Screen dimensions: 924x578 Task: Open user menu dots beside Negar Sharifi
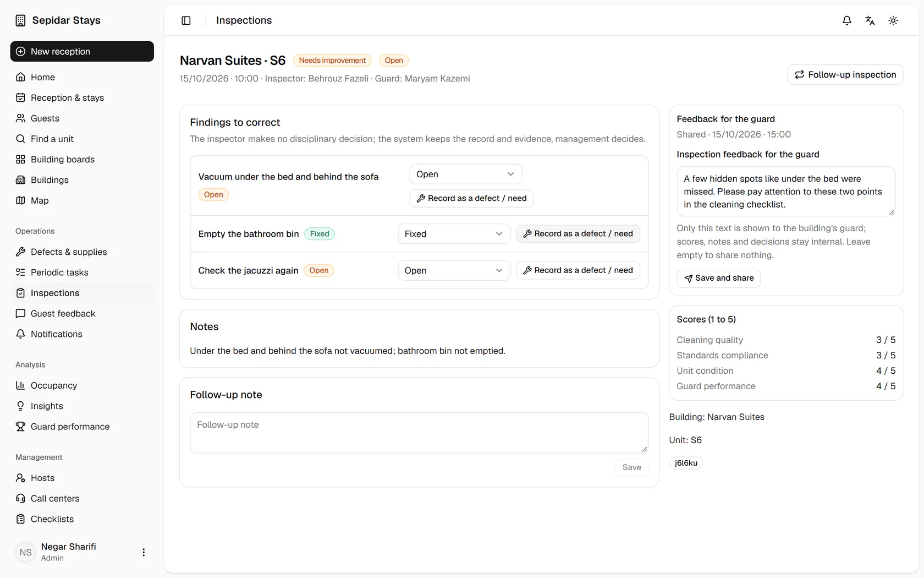[x=144, y=552]
